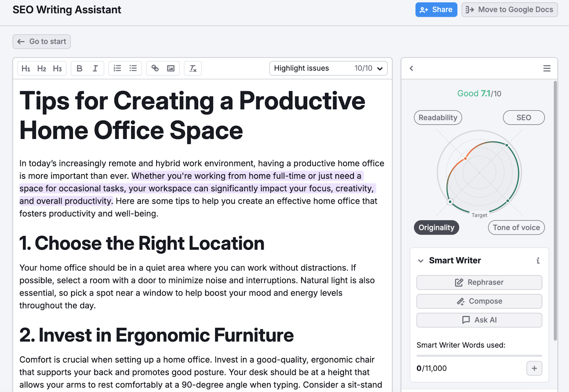The image size is (569, 392).
Task: Select the Readability tab
Action: (438, 118)
